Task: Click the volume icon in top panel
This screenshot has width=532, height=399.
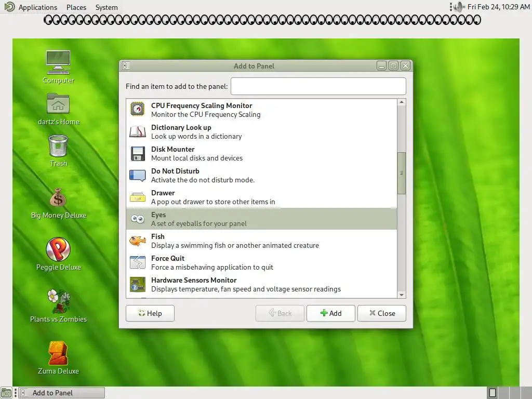Action: click(459, 7)
